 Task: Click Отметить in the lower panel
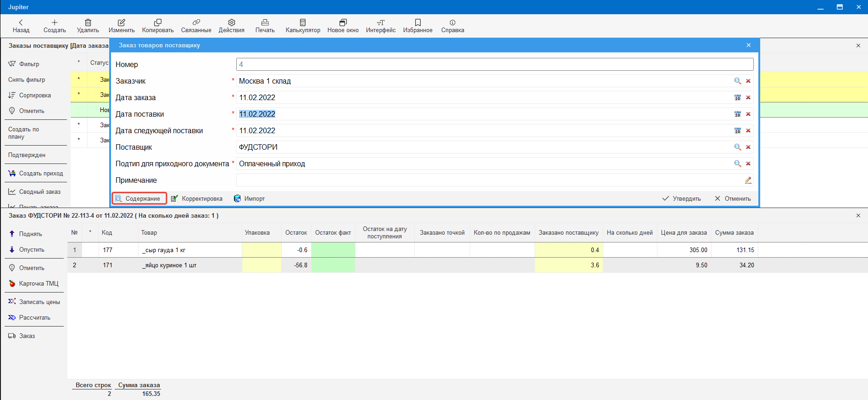(27, 268)
